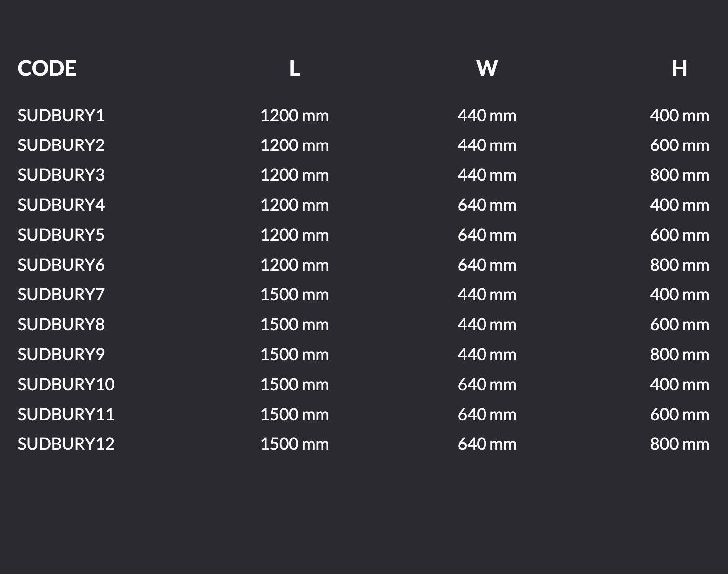Click the H column header
This screenshot has width=728, height=574.
[x=679, y=68]
